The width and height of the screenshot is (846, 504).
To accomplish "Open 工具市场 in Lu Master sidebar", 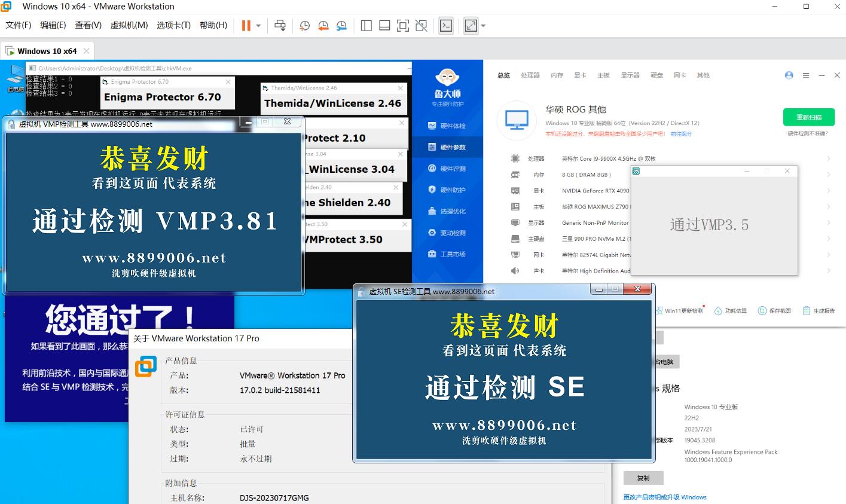I will [x=447, y=254].
